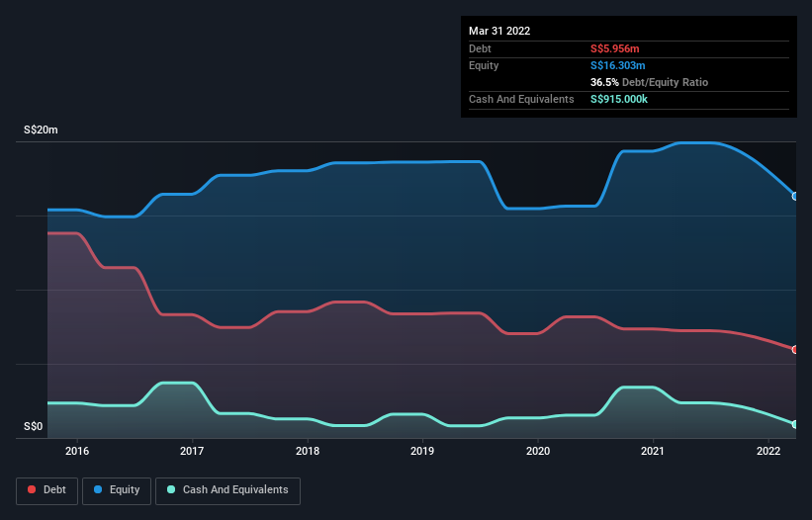Click the S$0 y-axis label
Screen dimensions: 812x520
(34, 427)
